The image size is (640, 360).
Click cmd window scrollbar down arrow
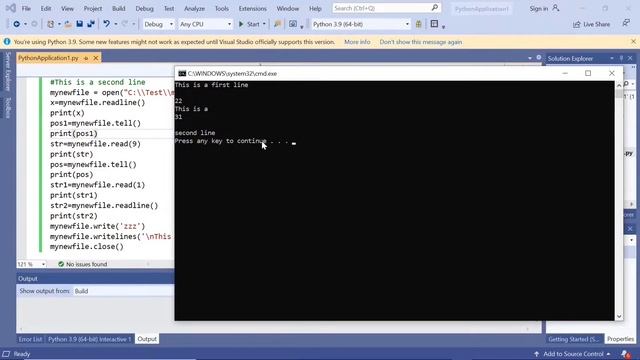pos(619,316)
